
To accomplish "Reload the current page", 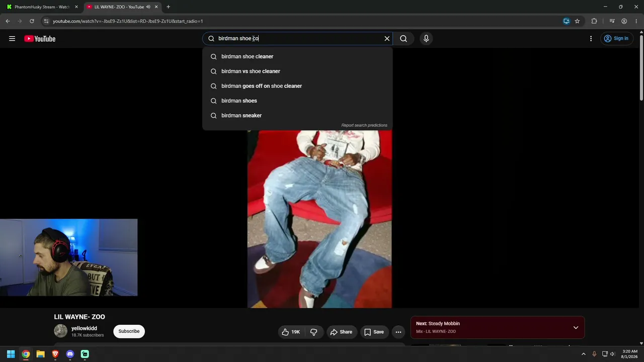I will tap(32, 21).
